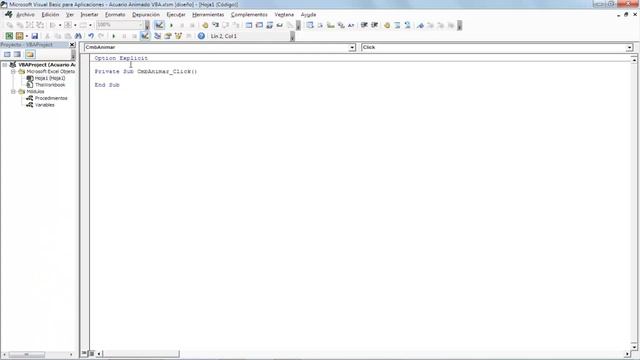Click the Toggle Breakpoint hand icon
This screenshot has width=640, height=360.
coord(205,25)
